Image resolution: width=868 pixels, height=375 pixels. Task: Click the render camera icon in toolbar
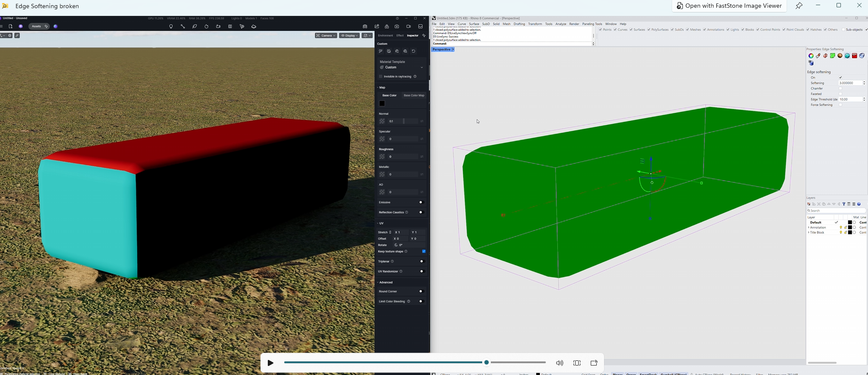[x=397, y=27]
